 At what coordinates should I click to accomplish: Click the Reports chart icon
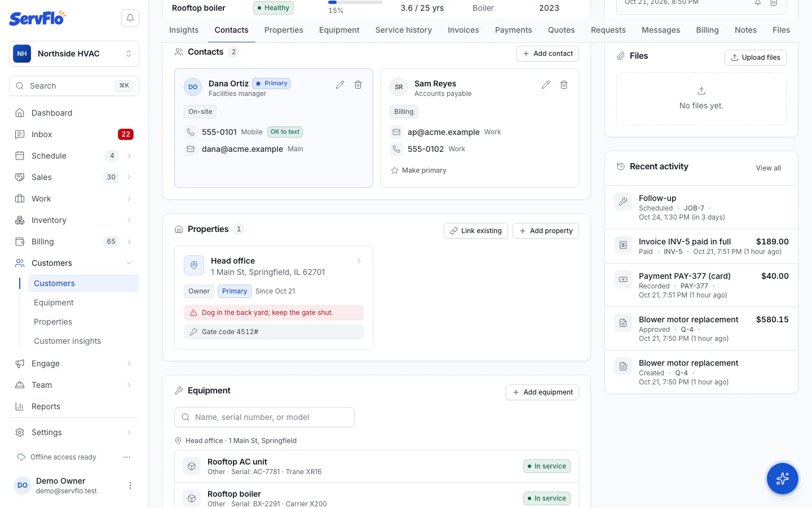(20, 406)
